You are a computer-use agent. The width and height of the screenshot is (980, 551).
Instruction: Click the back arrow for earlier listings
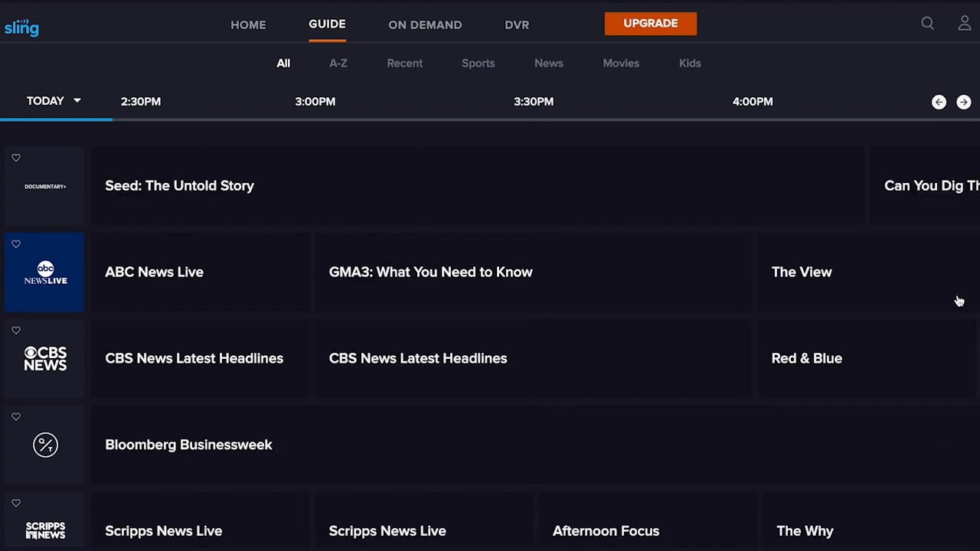tap(939, 102)
